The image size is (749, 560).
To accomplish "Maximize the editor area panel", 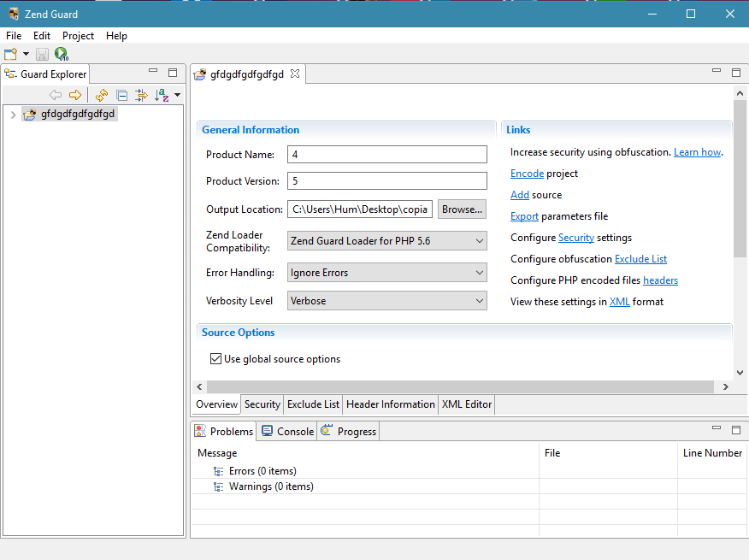I will tap(736, 73).
